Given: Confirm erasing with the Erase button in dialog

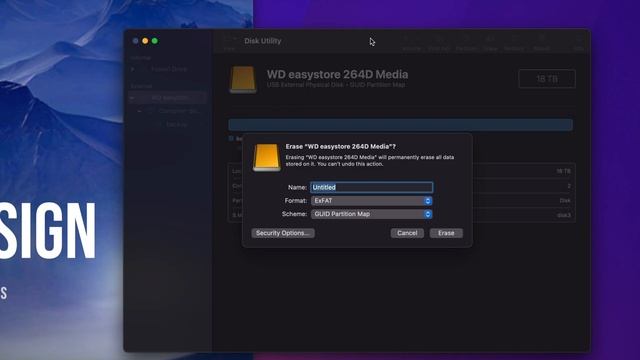Looking at the screenshot, I should [x=446, y=233].
